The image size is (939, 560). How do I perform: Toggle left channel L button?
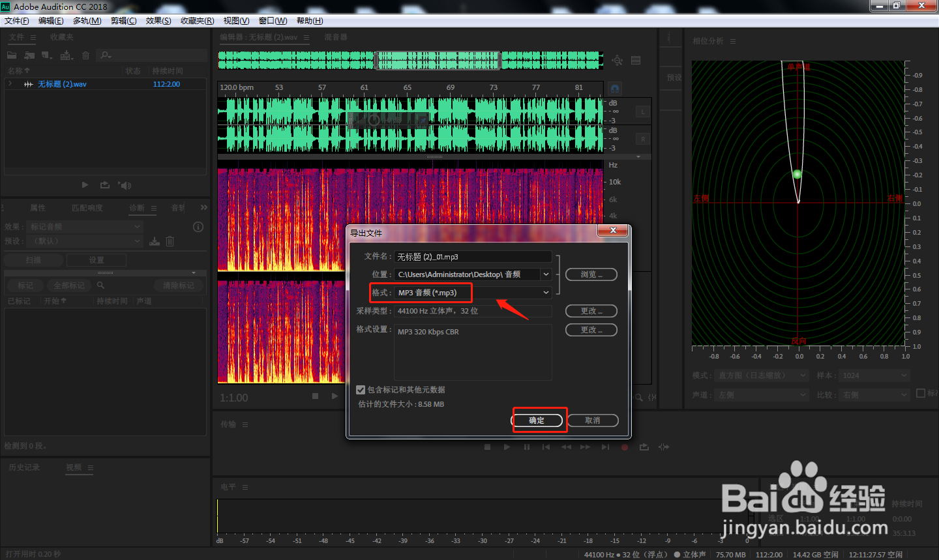(642, 112)
